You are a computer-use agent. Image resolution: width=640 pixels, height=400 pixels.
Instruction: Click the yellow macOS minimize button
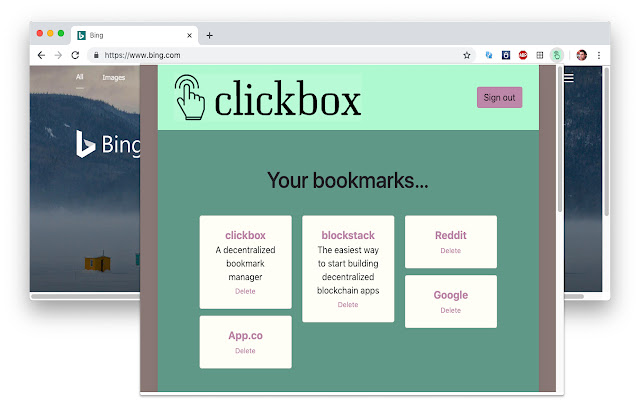(x=50, y=33)
